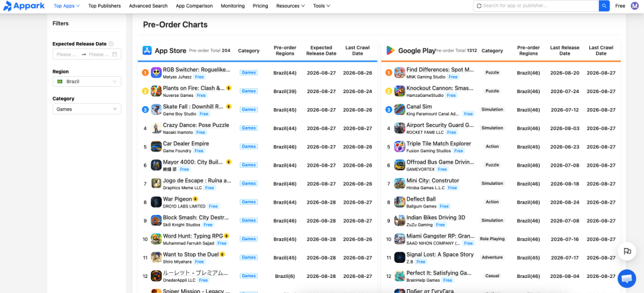
Task: Click the Free plan label
Action: pyautogui.click(x=620, y=6)
